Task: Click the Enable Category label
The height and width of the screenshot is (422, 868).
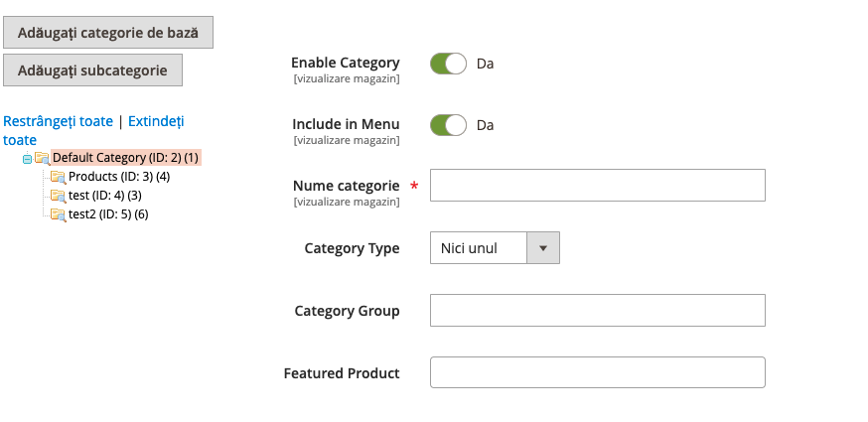Action: (x=346, y=63)
